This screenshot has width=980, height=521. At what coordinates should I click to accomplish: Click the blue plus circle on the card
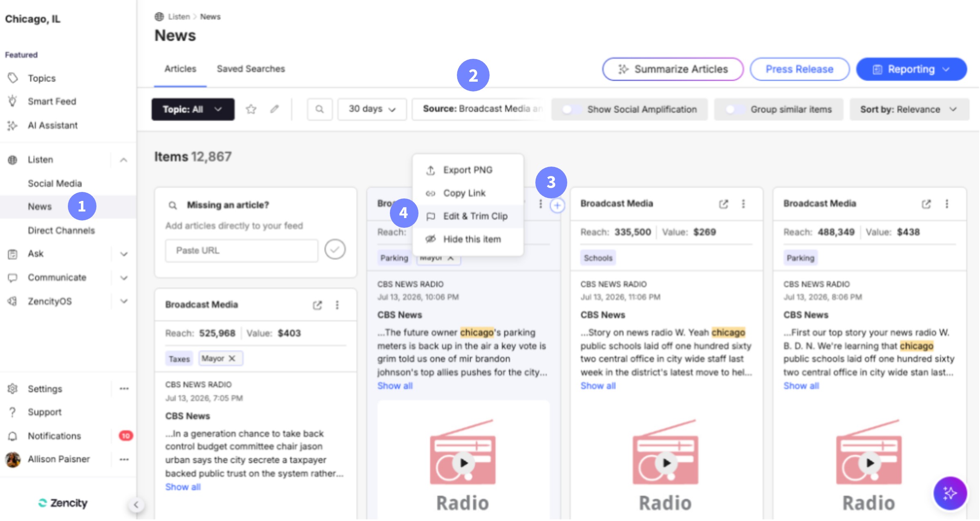coord(557,205)
